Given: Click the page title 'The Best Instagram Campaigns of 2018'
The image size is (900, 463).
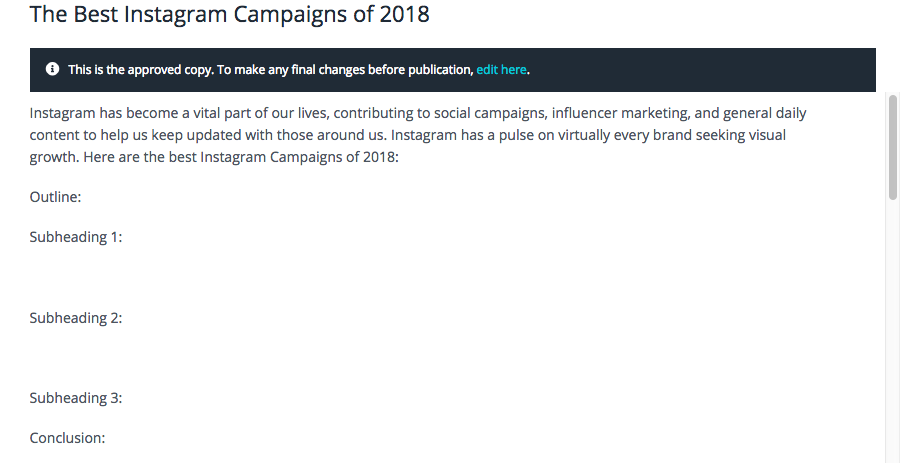Looking at the screenshot, I should pyautogui.click(x=230, y=14).
